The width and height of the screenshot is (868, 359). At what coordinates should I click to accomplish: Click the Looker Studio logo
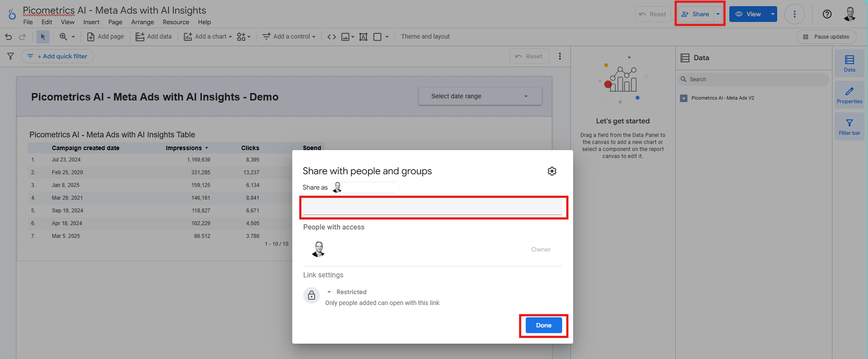pos(12,14)
